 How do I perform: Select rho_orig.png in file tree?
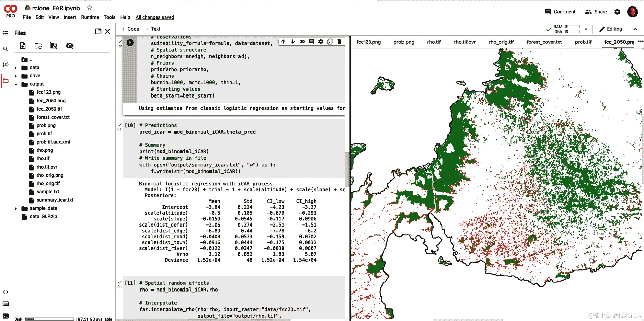50,175
